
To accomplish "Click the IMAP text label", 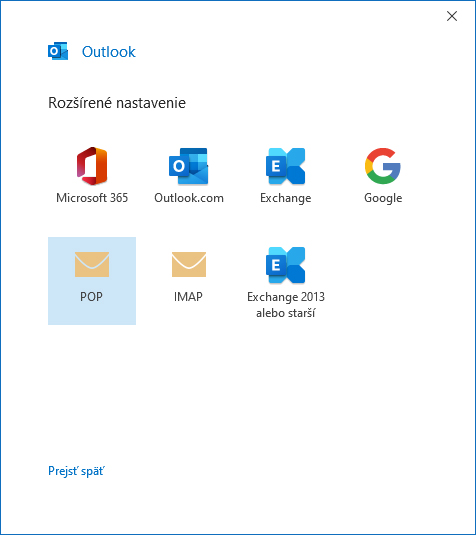I will 188,297.
